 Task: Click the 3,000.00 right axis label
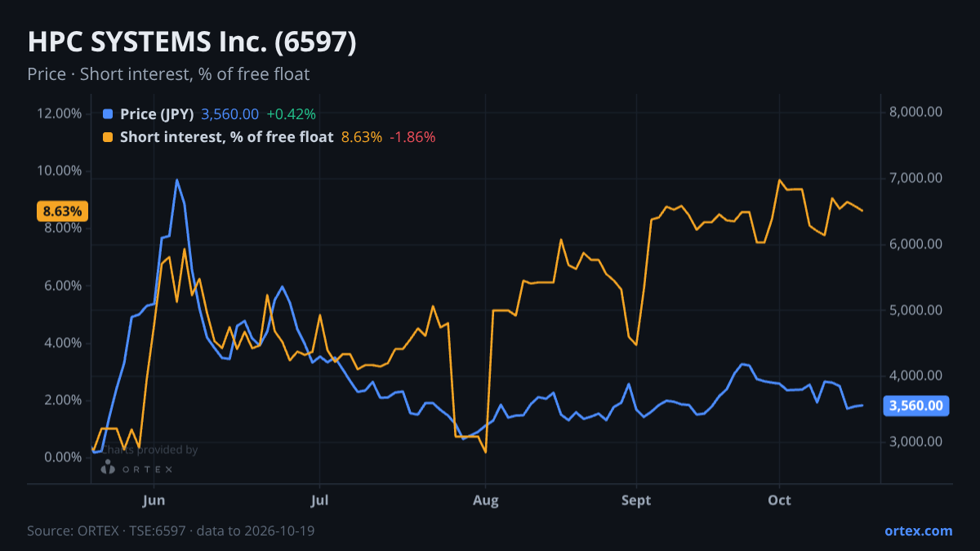point(915,442)
